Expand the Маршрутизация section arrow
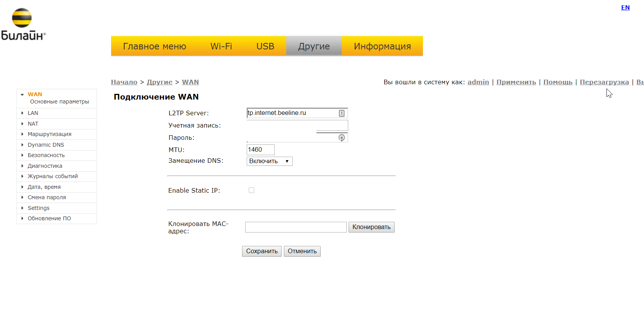Image resolution: width=644 pixels, height=321 pixels. tap(22, 134)
